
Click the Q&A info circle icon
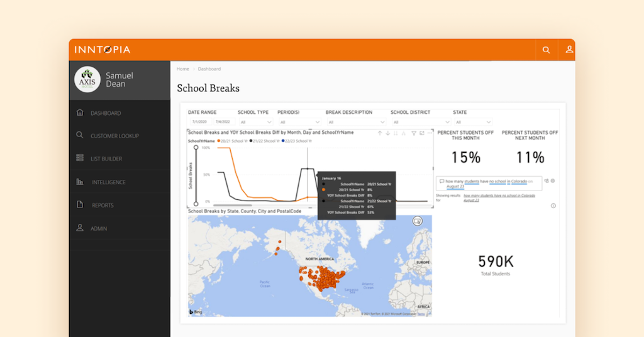coord(553,206)
